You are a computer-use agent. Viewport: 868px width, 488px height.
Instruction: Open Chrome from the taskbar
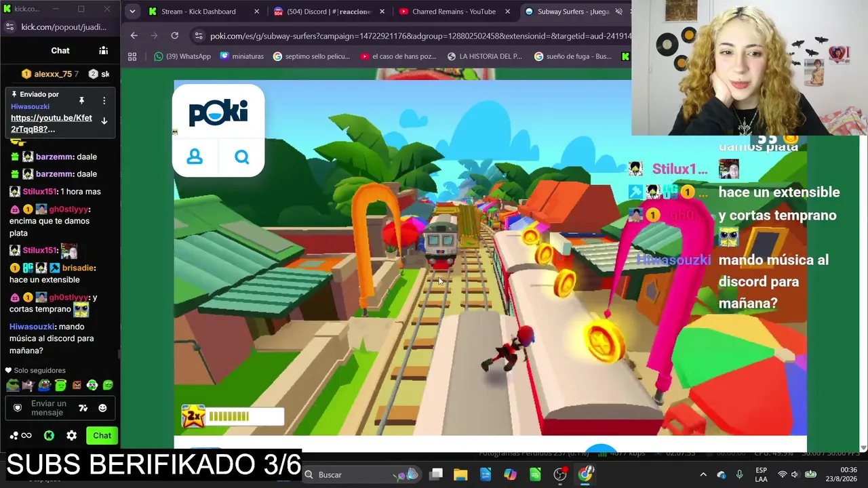tap(585, 474)
